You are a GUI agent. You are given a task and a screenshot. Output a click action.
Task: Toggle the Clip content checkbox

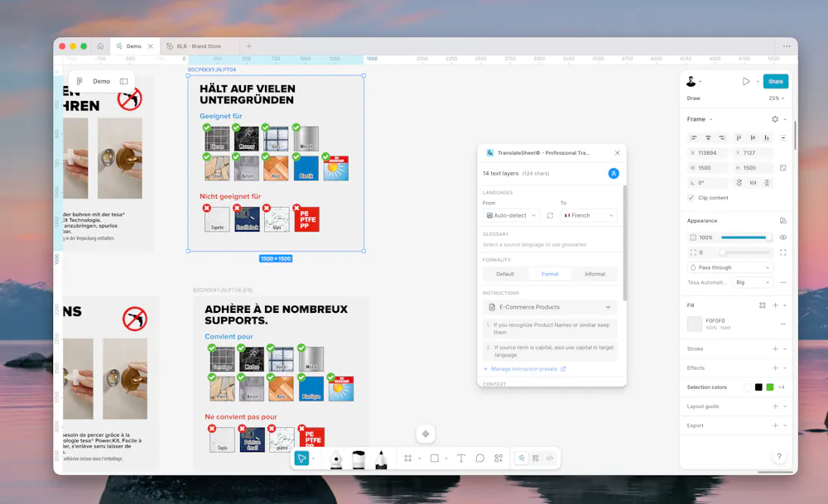click(x=691, y=198)
